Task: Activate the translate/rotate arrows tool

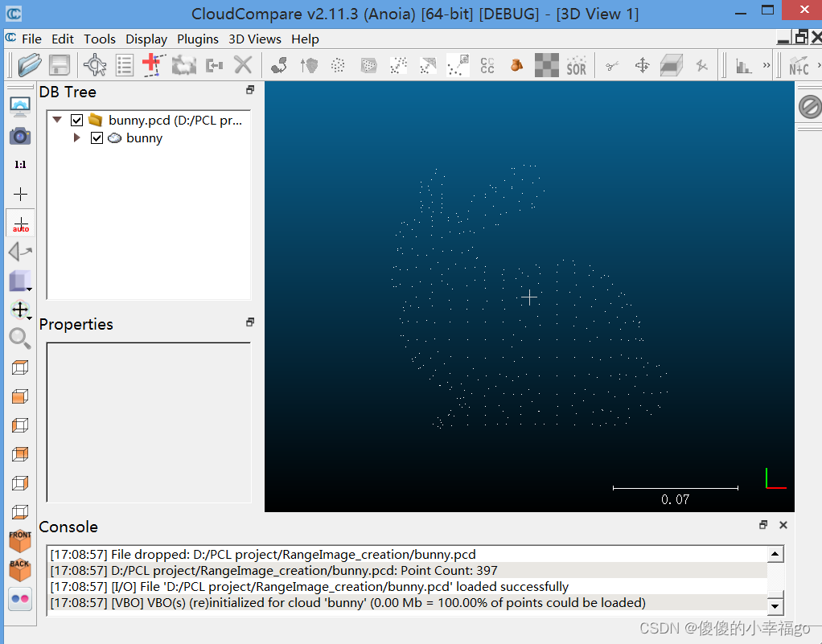Action: tap(642, 65)
